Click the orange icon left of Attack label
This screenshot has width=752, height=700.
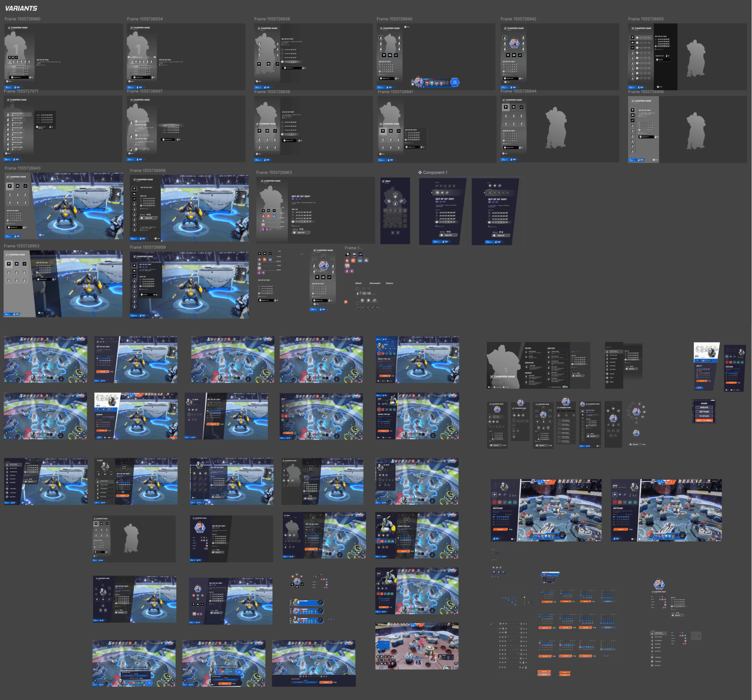coord(345,302)
